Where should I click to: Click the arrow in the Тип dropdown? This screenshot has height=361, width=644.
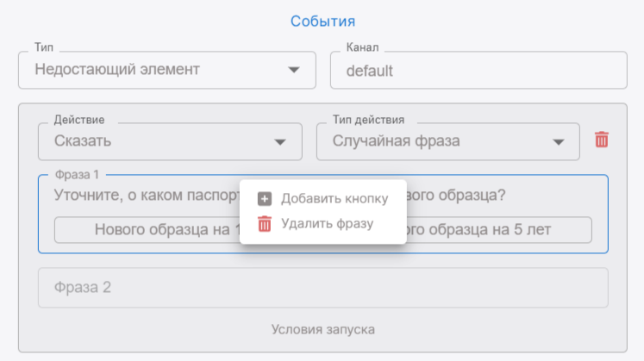click(293, 70)
